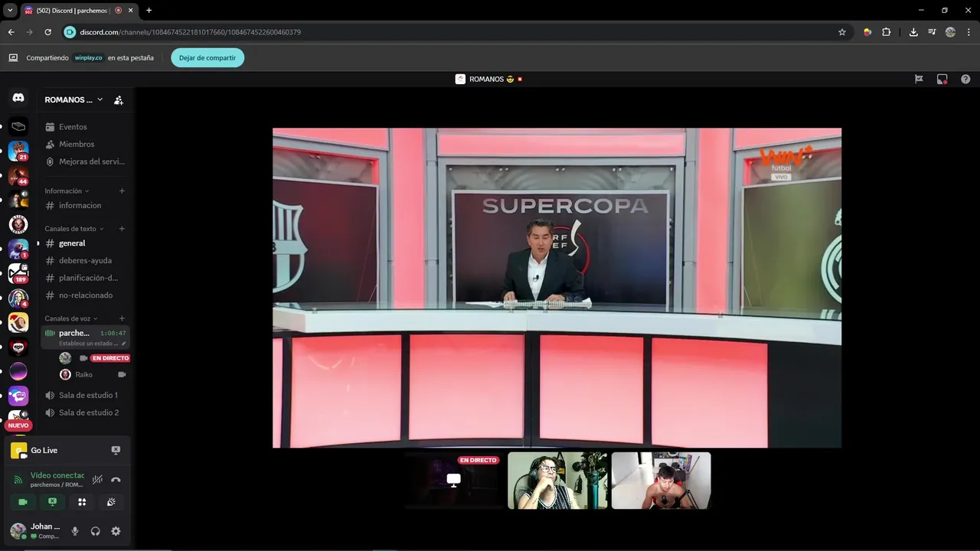This screenshot has width=980, height=551.
Task: Open the activities launcher icon
Action: [x=82, y=502]
